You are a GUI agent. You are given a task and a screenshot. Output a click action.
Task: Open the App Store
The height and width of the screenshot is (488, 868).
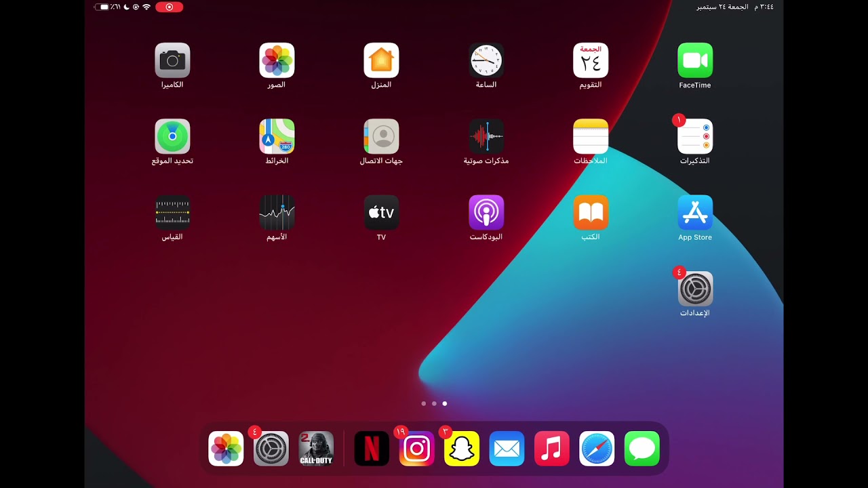tap(695, 213)
